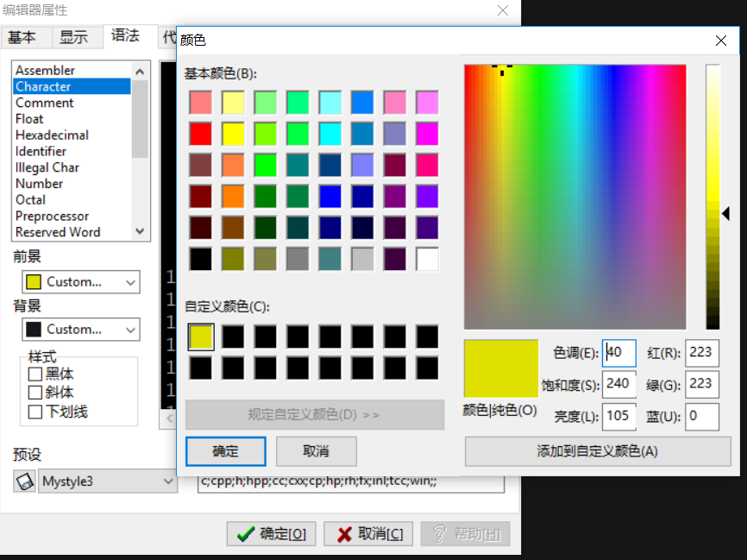Click the 红(R) red value input field
The height and width of the screenshot is (560, 747).
tap(701, 352)
